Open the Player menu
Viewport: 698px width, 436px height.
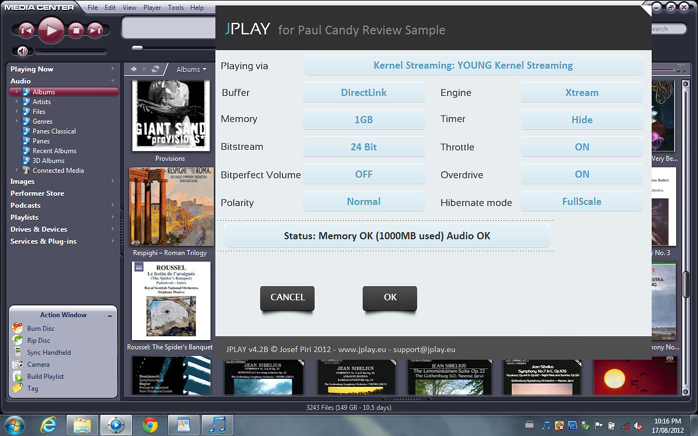152,8
